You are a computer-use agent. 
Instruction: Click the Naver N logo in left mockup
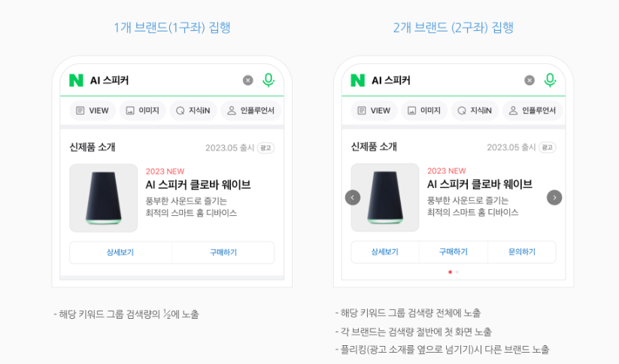[x=76, y=80]
